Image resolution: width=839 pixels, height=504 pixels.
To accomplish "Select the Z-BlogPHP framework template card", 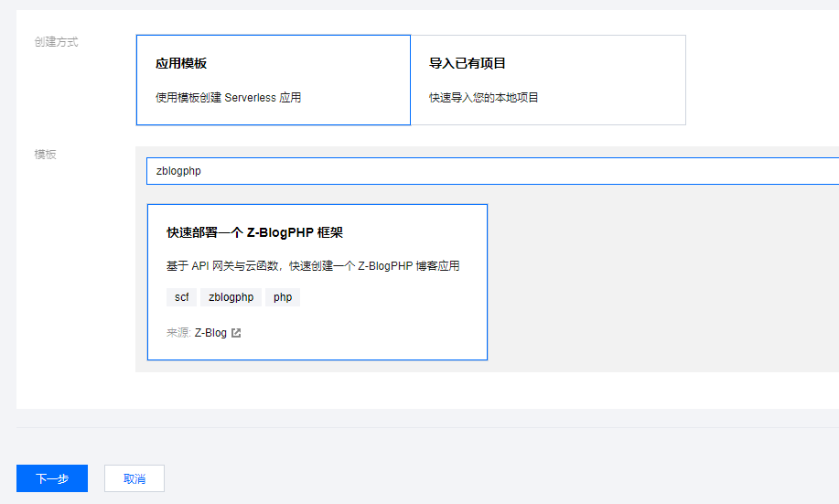I will [x=317, y=282].
